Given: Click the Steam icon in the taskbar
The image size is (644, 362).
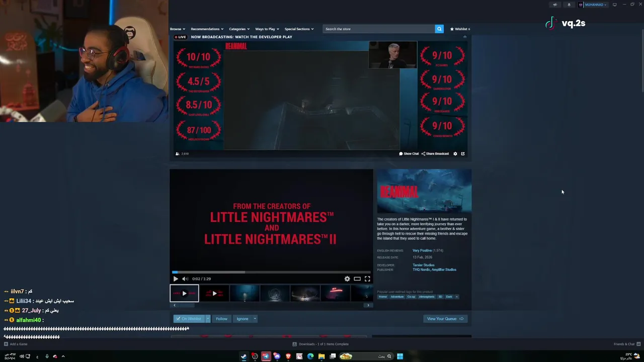Looking at the screenshot, I should click(x=244, y=356).
